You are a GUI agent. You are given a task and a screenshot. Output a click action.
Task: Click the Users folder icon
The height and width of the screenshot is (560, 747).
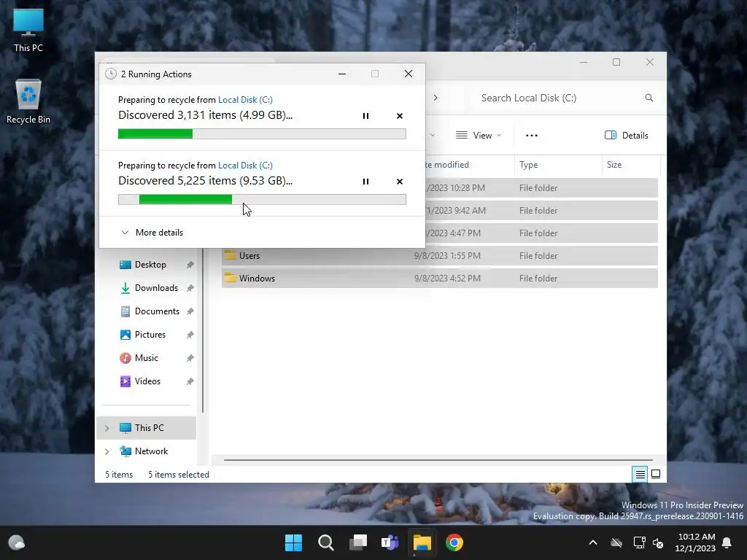point(231,255)
